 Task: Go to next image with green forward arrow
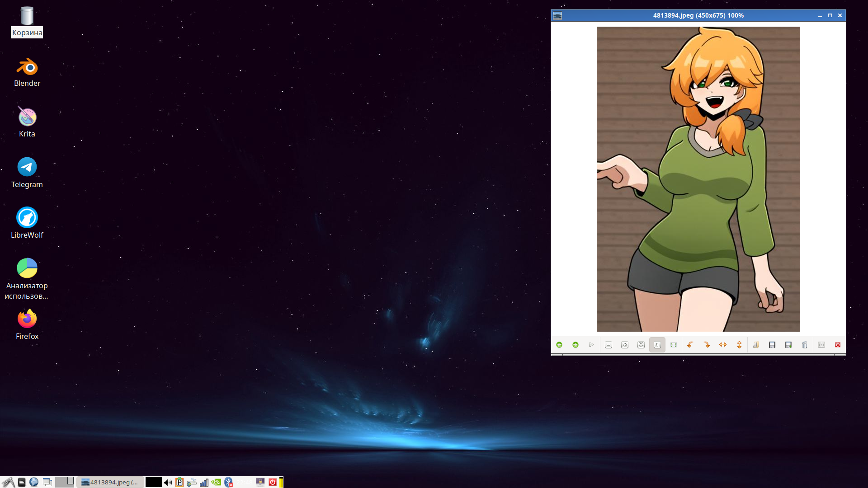[x=576, y=345]
